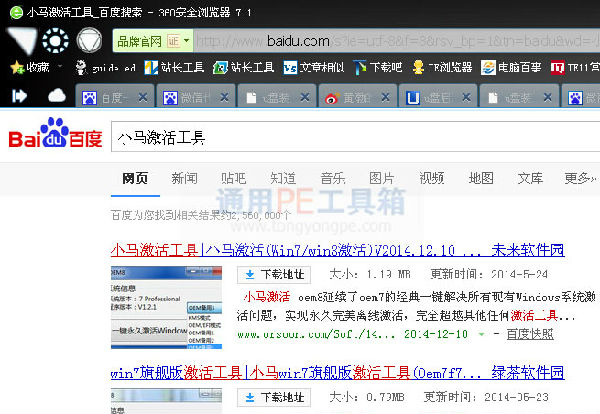600x414 pixels.
Task: Go back using the white arrow button
Action: 22,41
